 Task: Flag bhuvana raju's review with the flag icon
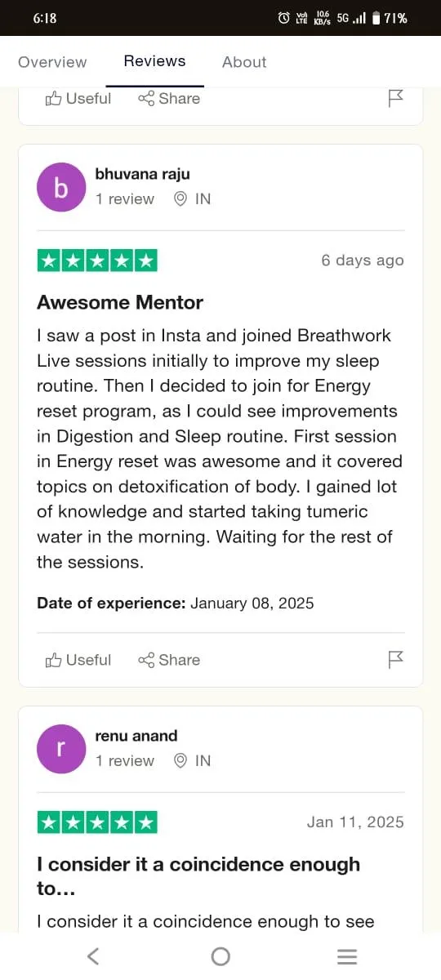point(396,660)
